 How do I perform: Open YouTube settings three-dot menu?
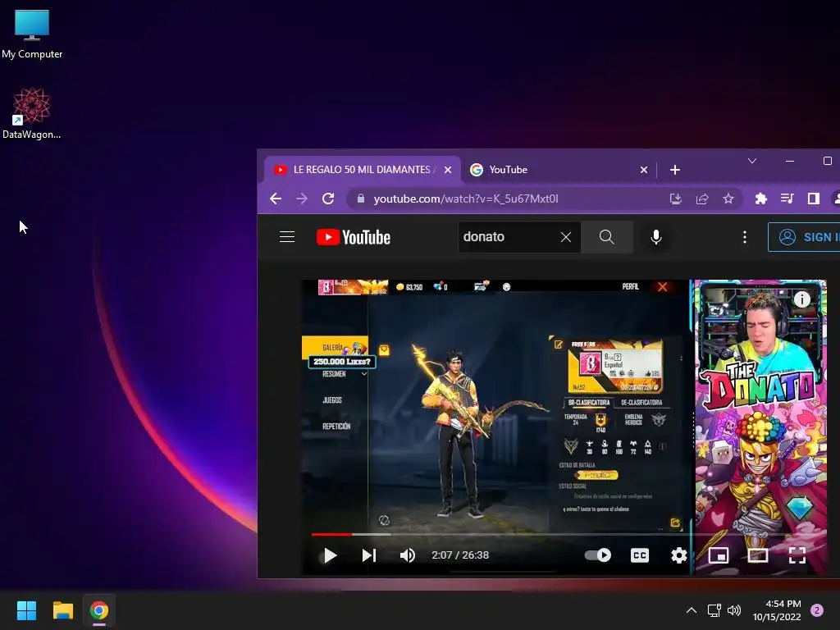(745, 237)
